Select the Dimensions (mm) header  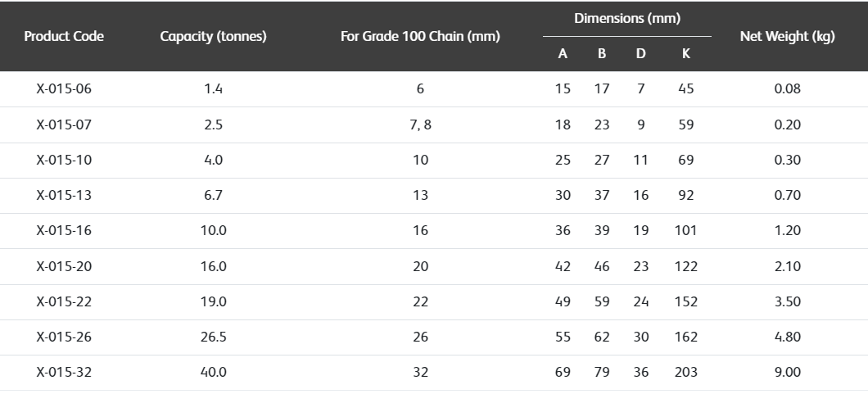(627, 18)
